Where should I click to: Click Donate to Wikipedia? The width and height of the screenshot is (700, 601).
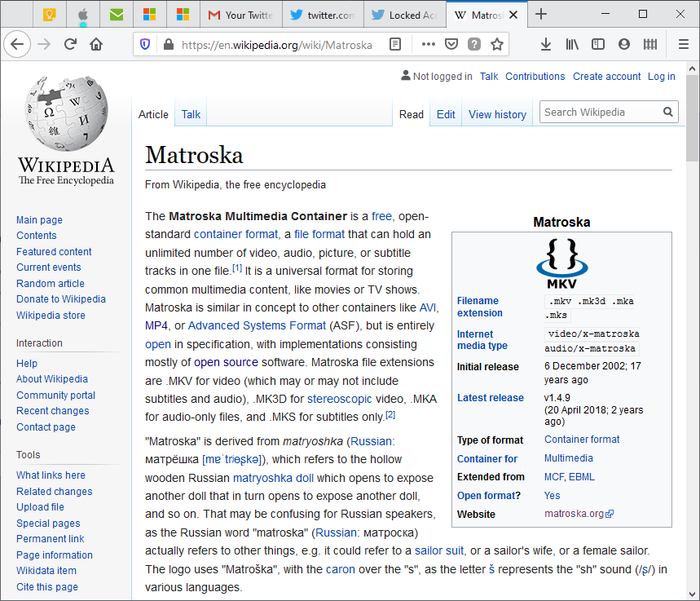[61, 299]
